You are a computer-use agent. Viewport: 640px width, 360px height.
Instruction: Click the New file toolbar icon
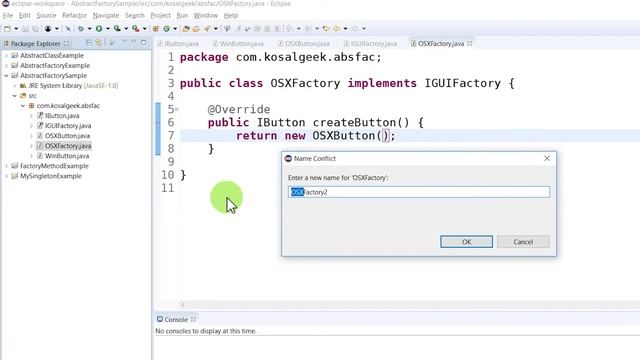[x=7, y=29]
